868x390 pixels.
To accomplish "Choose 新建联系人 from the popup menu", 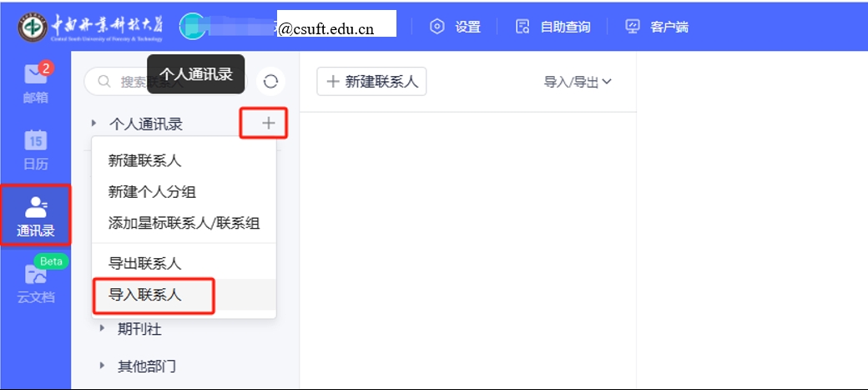I will coord(145,160).
